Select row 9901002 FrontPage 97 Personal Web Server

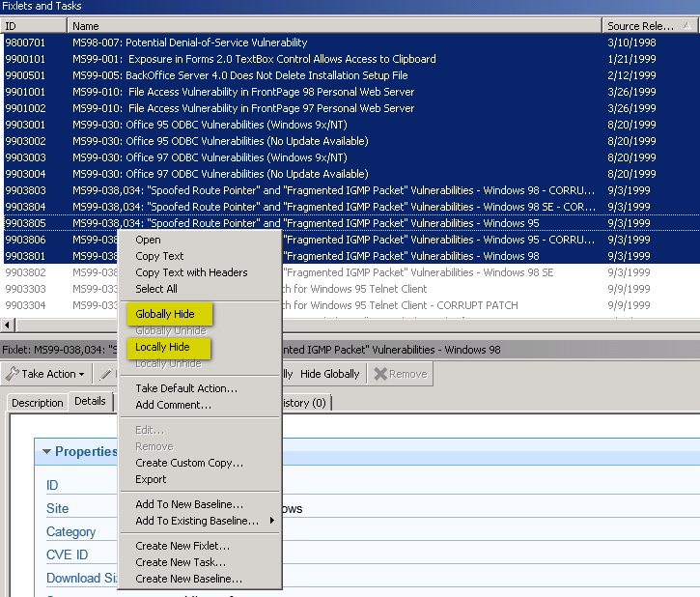[x=350, y=108]
